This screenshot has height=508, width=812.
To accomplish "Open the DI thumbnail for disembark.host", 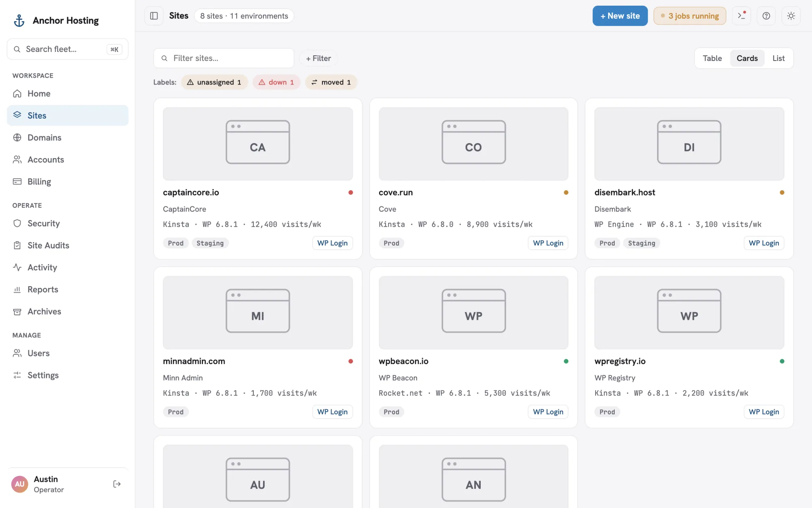I will 689,144.
